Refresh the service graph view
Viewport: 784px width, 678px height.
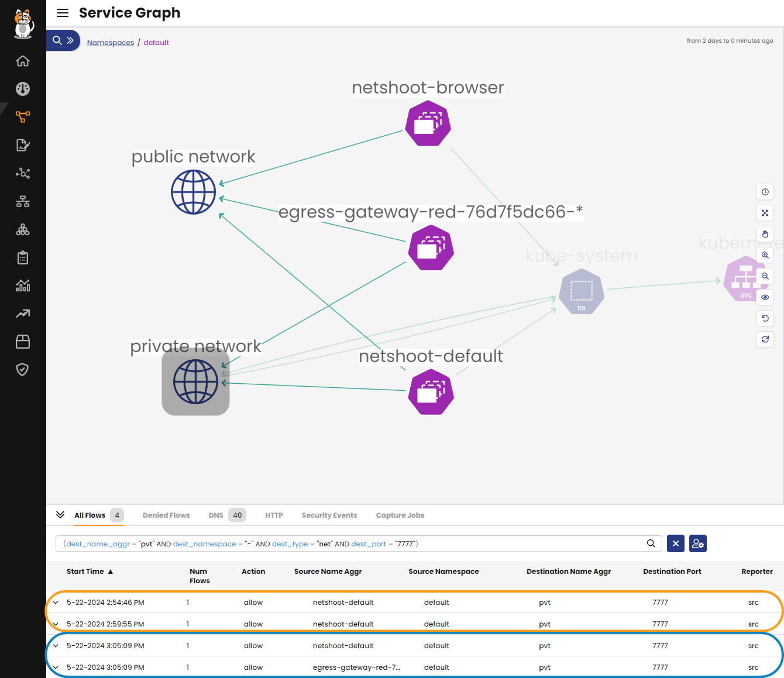[x=765, y=339]
